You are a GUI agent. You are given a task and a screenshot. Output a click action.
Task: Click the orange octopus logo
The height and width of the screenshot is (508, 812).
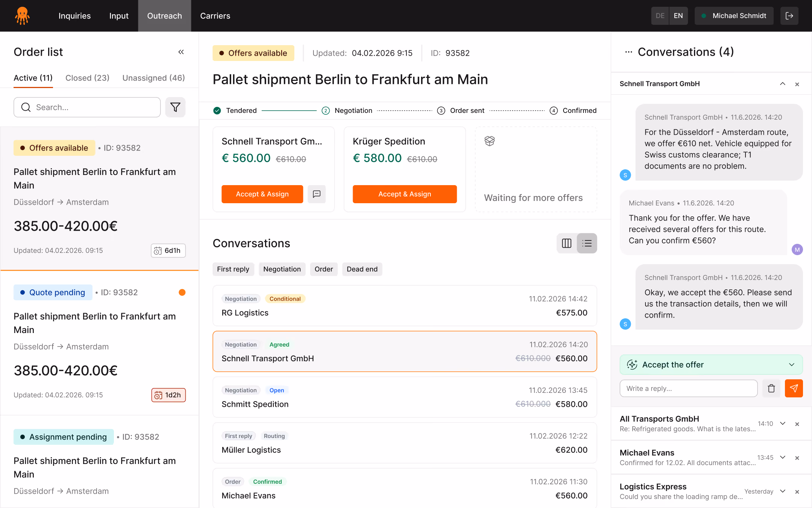pos(23,16)
